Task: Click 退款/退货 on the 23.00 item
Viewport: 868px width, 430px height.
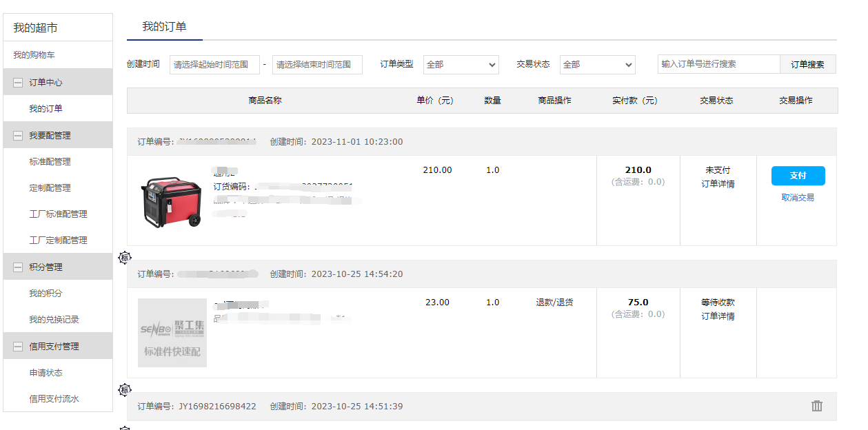Action: (x=554, y=303)
